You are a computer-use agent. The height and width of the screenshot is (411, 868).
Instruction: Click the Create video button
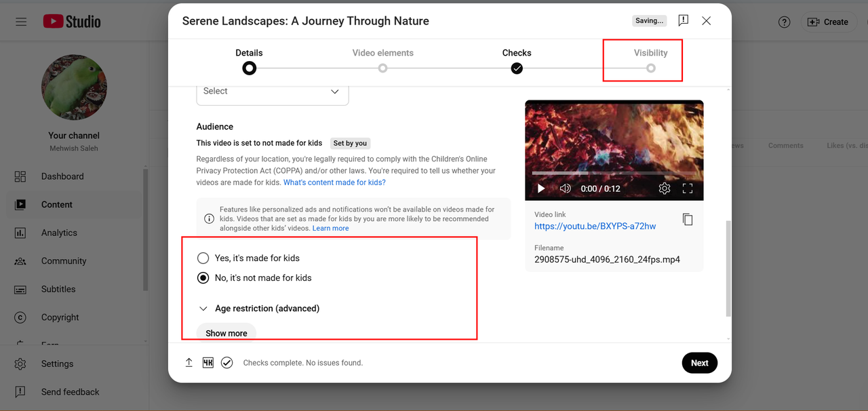tap(828, 22)
